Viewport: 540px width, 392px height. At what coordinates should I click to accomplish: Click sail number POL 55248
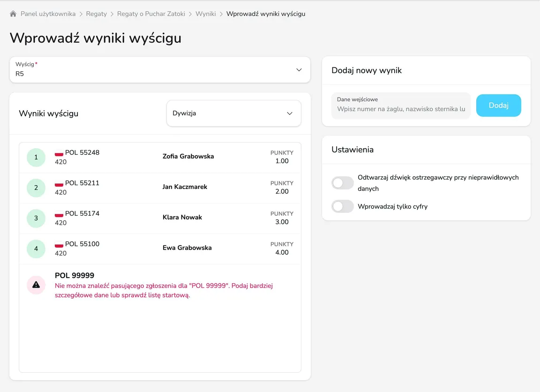point(82,152)
